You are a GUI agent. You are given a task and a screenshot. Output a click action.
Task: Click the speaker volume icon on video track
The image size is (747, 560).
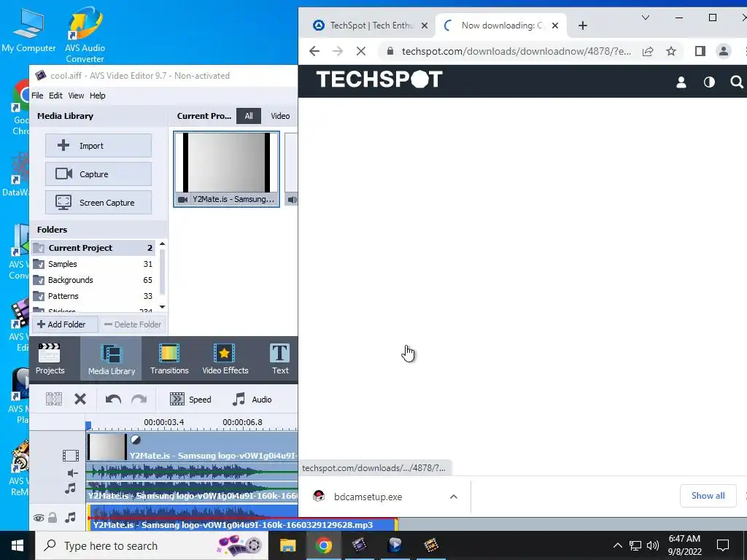coord(72,472)
